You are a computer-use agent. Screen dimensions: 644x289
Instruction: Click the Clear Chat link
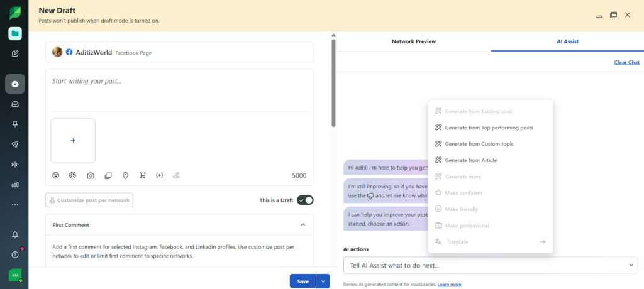[627, 62]
